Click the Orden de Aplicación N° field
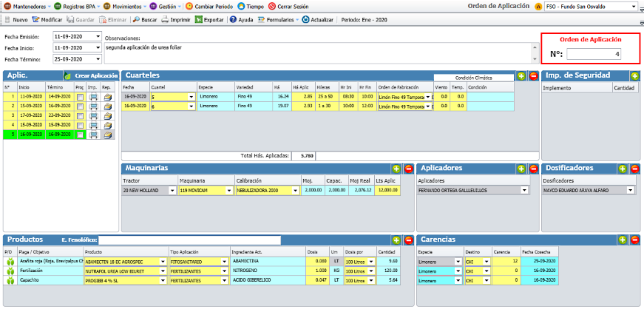The width and height of the screenshot is (644, 309). [594, 54]
